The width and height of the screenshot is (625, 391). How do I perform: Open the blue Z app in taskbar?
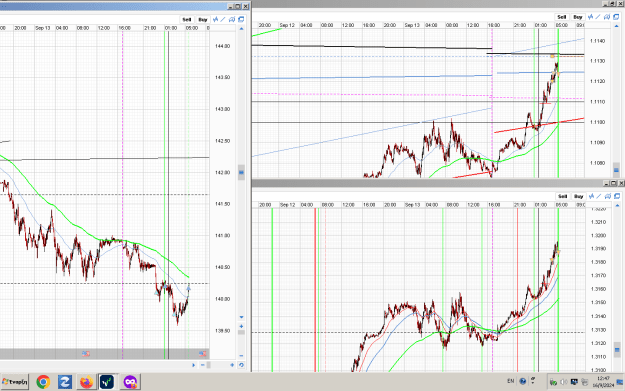tap(65, 382)
